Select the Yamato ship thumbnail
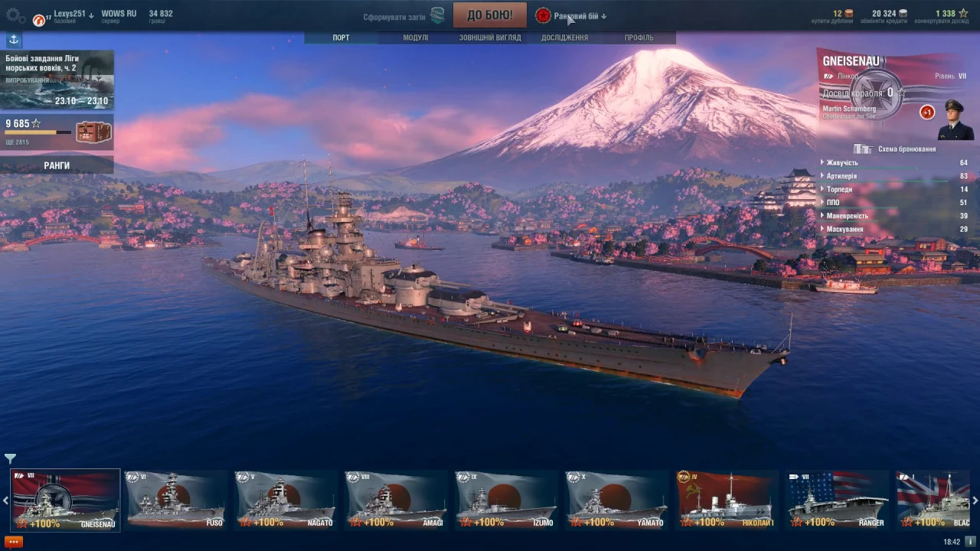Screen dimensions: 980x551 [617, 500]
